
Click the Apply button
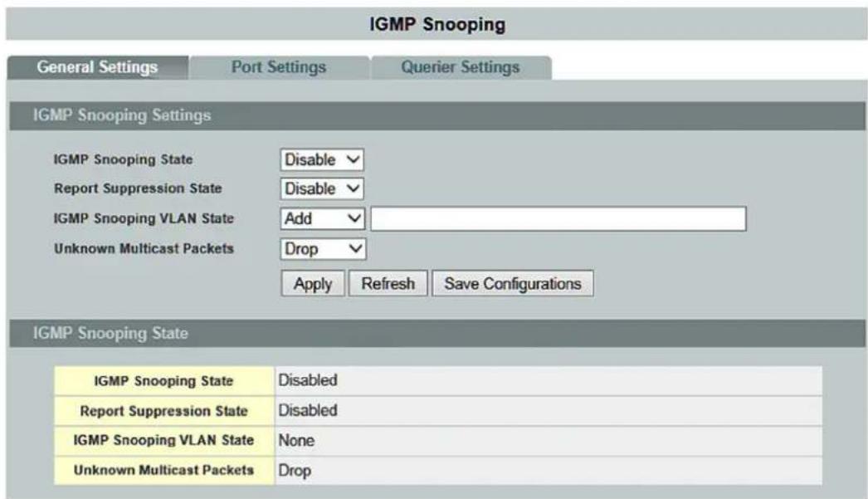click(313, 284)
